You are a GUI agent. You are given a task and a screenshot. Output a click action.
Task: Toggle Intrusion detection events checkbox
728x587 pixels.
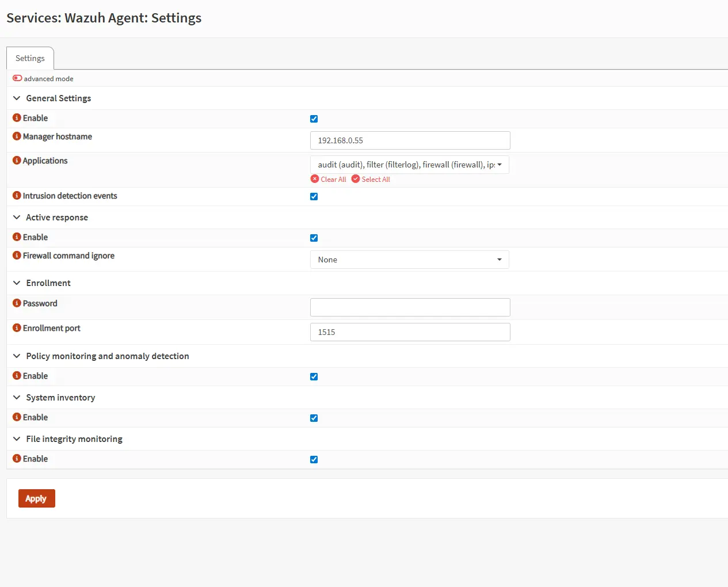[x=314, y=196]
